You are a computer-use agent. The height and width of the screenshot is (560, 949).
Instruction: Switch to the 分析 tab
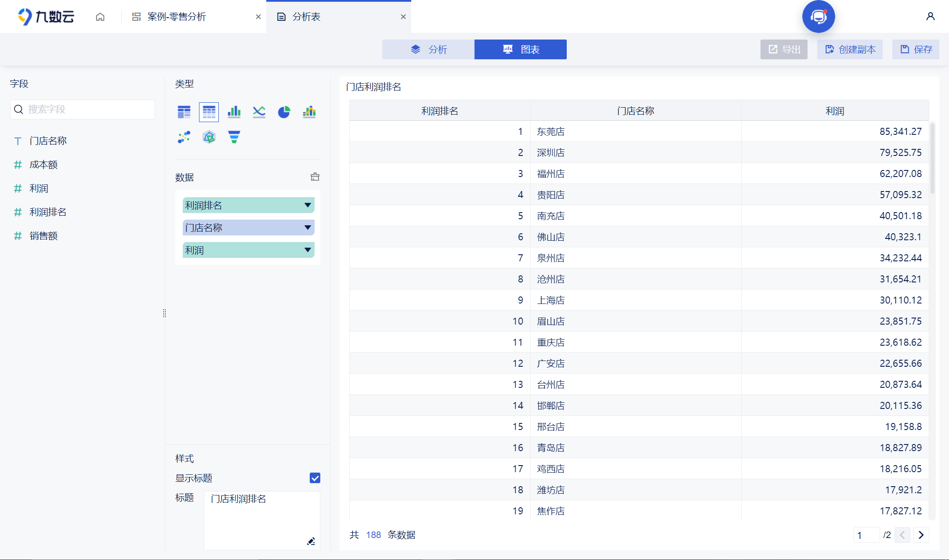click(x=428, y=49)
